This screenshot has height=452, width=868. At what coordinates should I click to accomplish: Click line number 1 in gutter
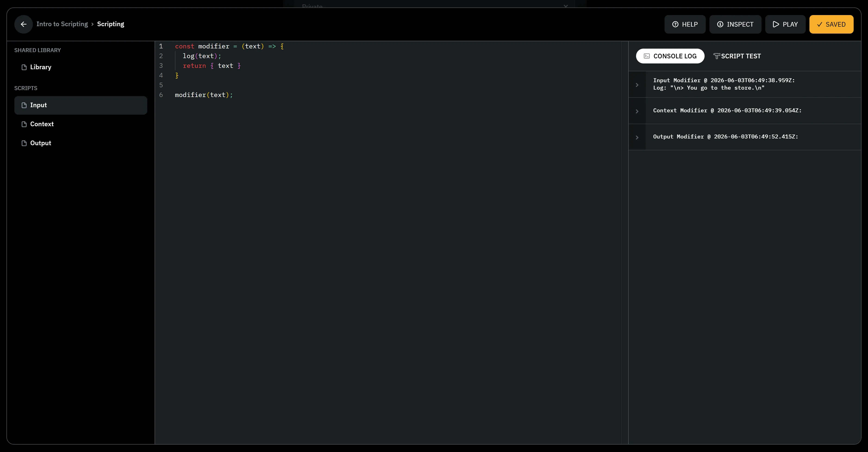coord(161,46)
